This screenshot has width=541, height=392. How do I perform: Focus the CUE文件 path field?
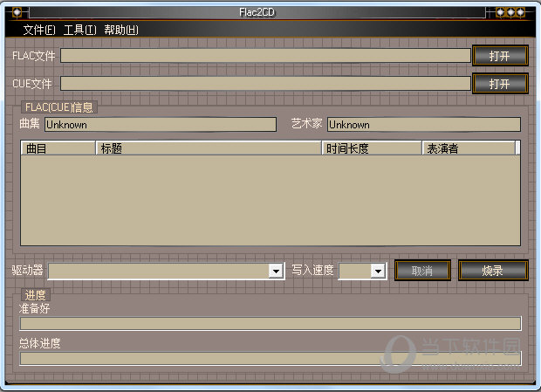click(x=265, y=84)
